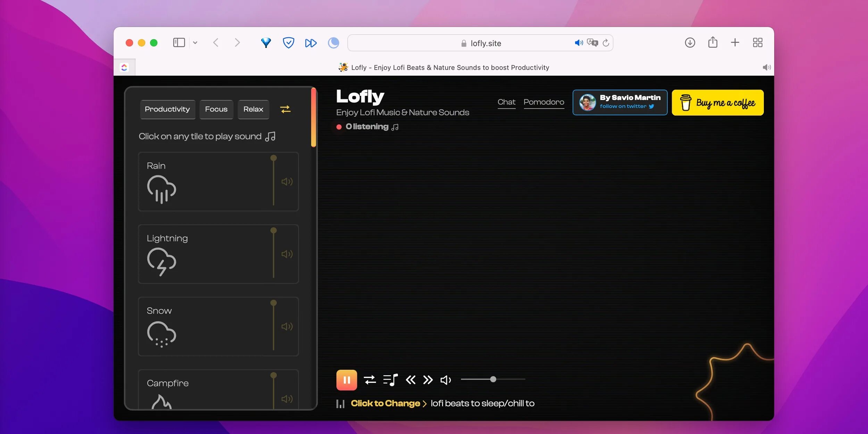Click the Lofly logo title
Screen dimensions: 868x434
click(360, 97)
